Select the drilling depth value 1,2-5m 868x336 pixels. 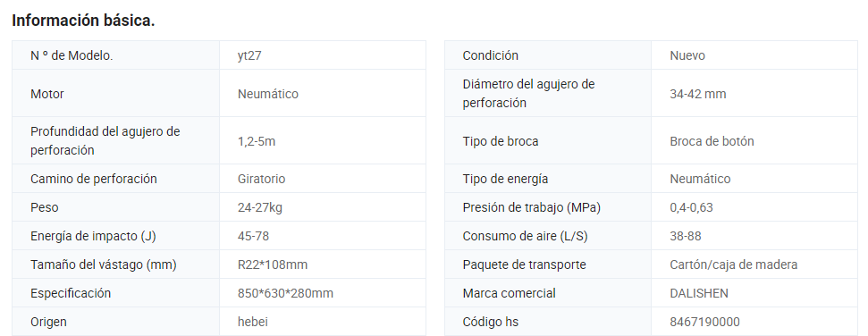coord(257,141)
